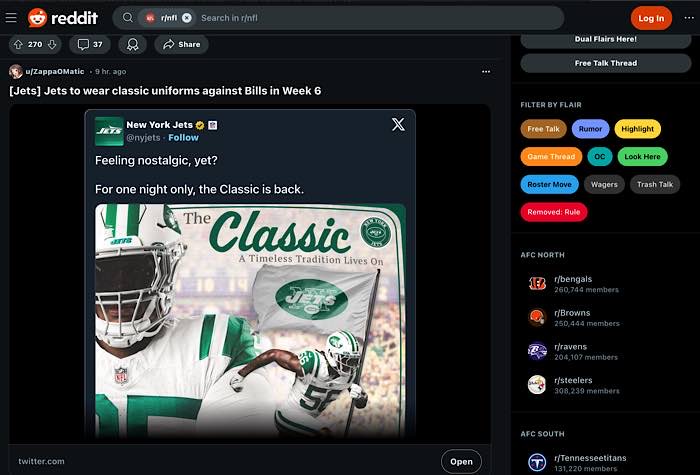Open the Dual Flairs Here! link
Image resolution: width=700 pixels, height=475 pixels.
[605, 39]
